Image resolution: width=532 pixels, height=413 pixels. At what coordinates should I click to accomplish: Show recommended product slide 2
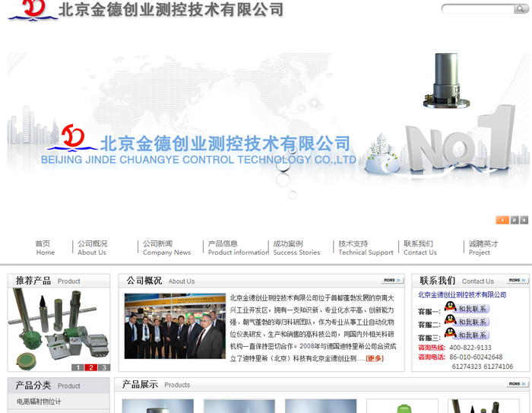(91, 367)
